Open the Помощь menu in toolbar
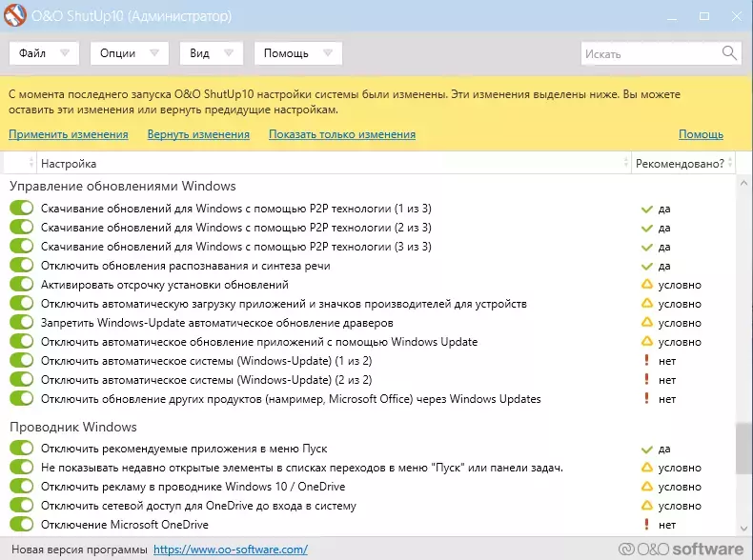 click(297, 52)
